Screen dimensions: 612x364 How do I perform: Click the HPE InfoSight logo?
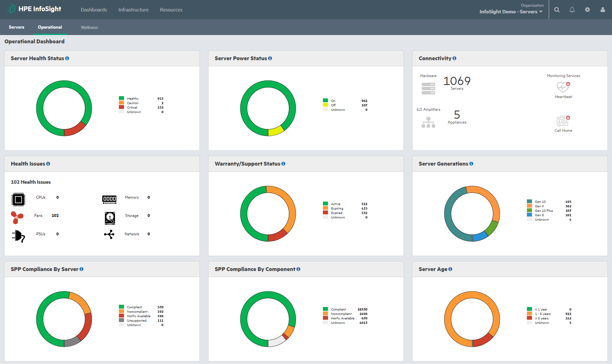coord(35,9)
